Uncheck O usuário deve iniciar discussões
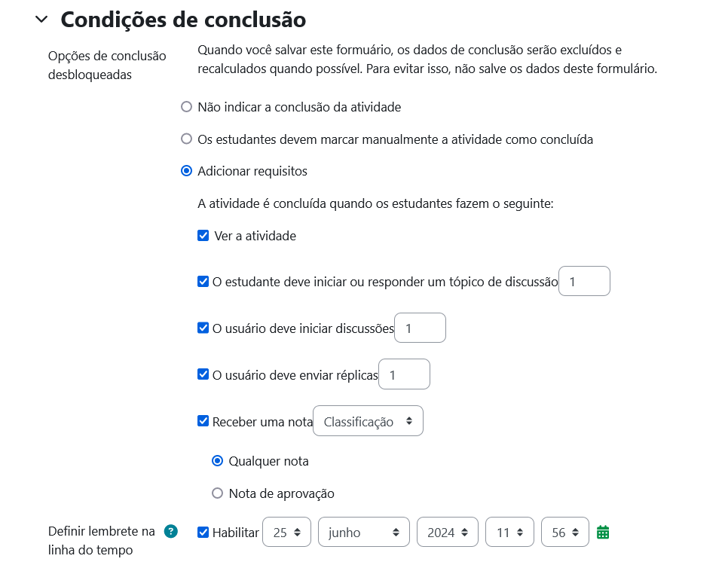The height and width of the screenshot is (571, 728). tap(203, 328)
